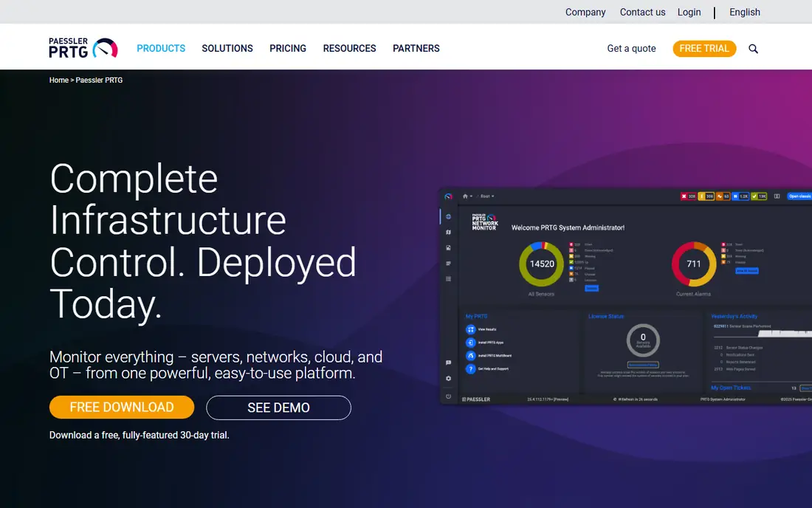Click the red down-sensors status badge

[x=688, y=196]
